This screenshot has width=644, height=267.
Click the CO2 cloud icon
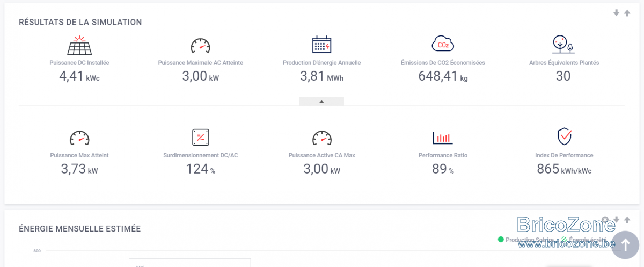click(x=443, y=44)
